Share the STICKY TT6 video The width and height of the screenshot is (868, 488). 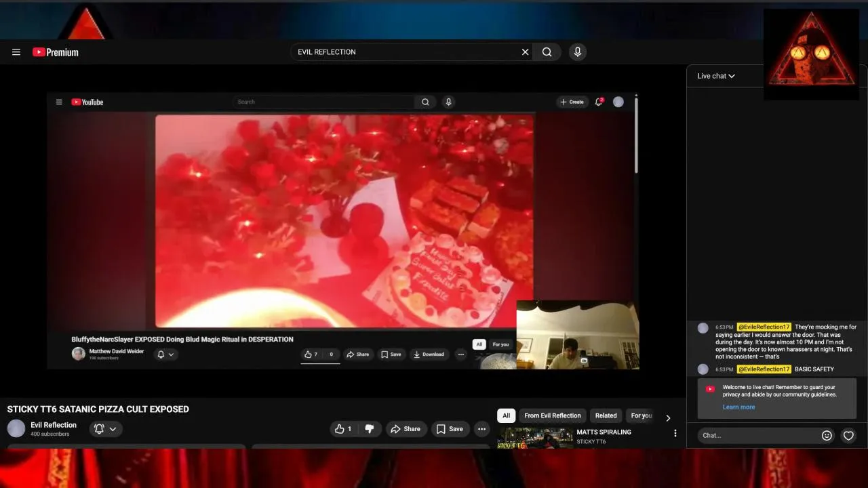click(x=405, y=429)
